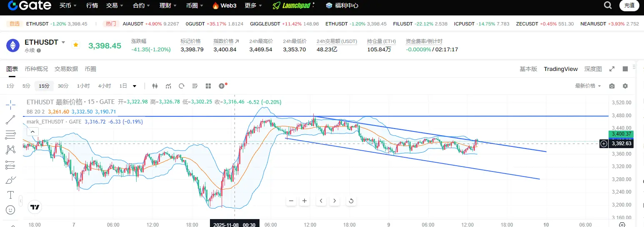Screen dimensions: 644x227
Task: Open the emoji sticker tool
Action: (x=10, y=210)
